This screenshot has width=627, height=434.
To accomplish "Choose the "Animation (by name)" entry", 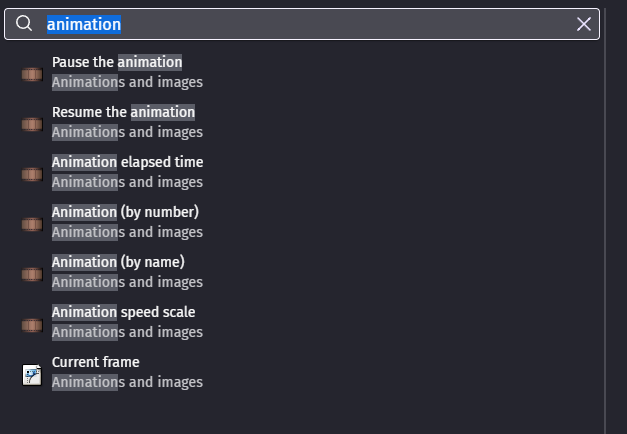I will (x=118, y=262).
